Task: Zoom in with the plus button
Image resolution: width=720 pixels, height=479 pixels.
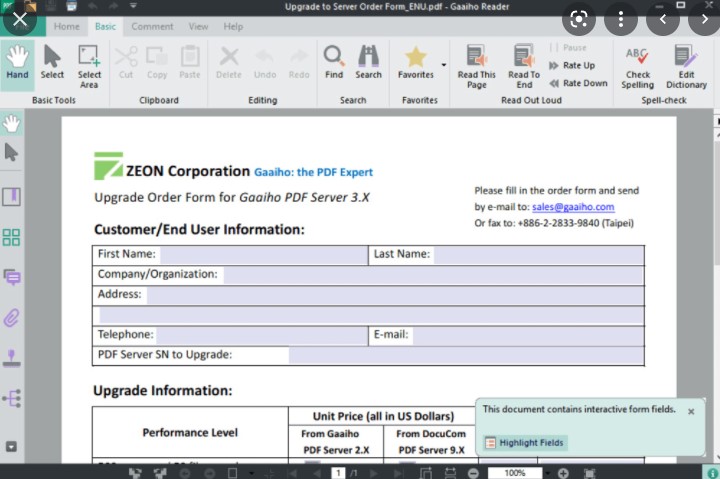Action: 563,473
